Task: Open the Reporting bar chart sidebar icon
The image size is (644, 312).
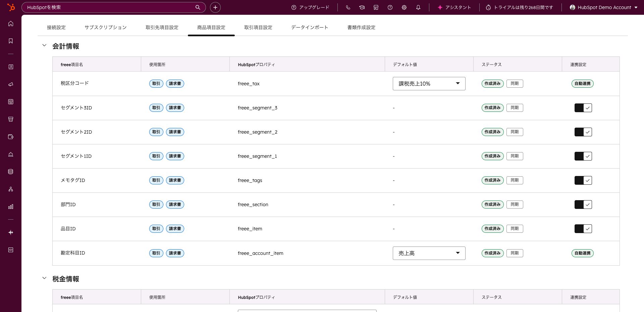Action: [11, 207]
